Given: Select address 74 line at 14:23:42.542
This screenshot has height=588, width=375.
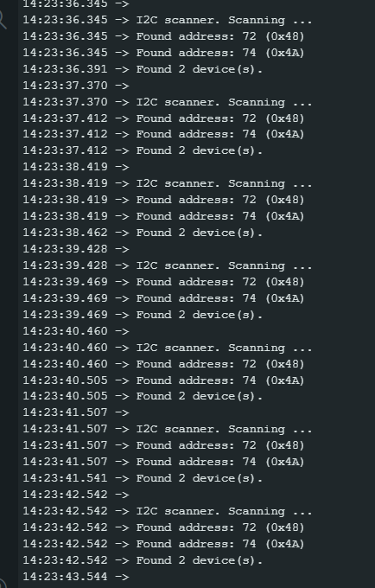Looking at the screenshot, I should tap(163, 544).
